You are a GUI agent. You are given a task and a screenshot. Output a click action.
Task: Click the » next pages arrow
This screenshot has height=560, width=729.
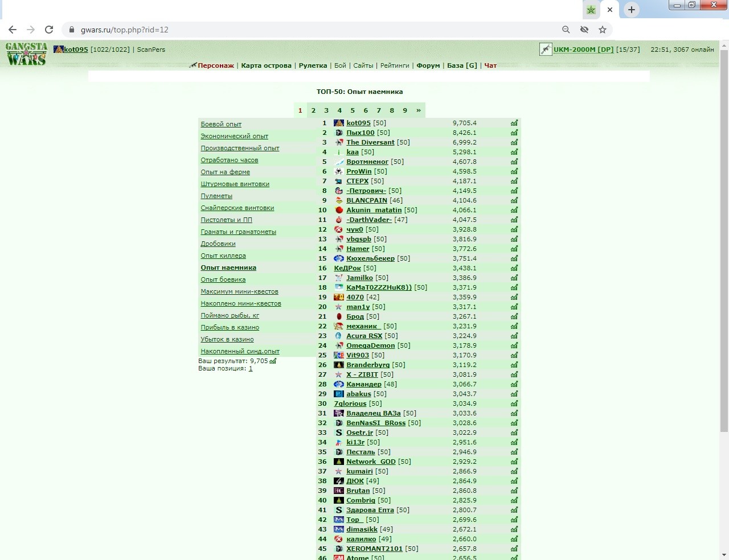pyautogui.click(x=419, y=110)
